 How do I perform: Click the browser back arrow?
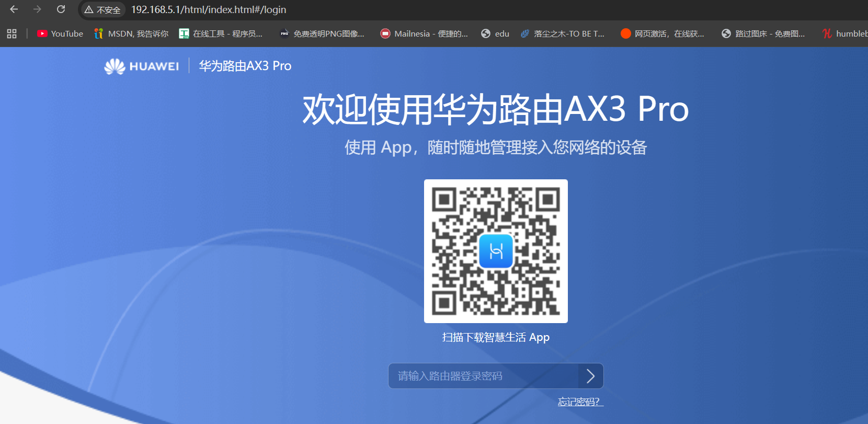coord(14,9)
